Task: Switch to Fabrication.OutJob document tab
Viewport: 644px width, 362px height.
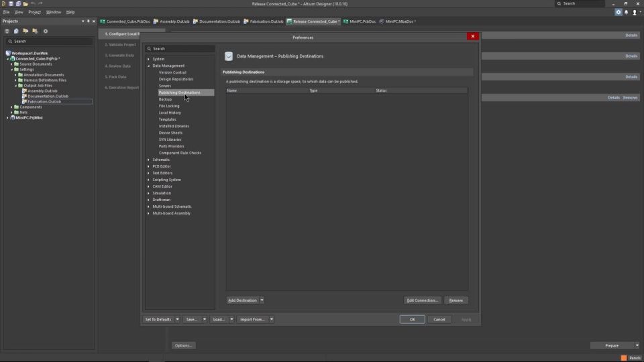Action: click(263, 21)
